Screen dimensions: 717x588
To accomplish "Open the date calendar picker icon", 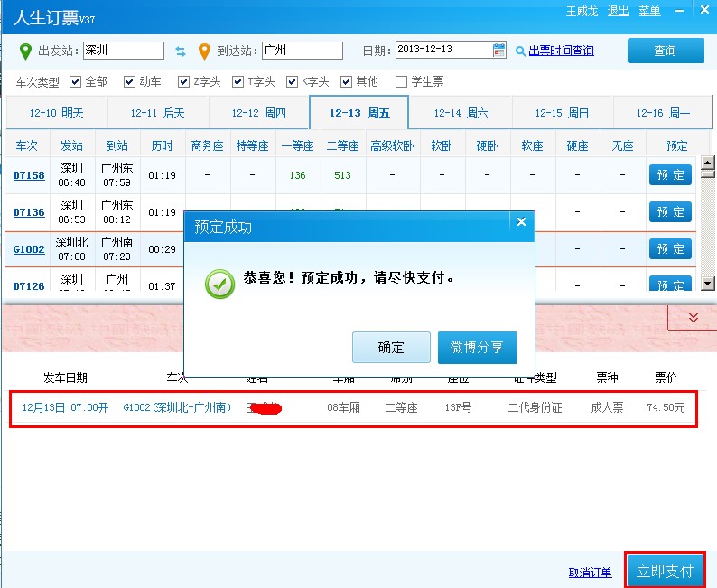I will click(499, 50).
